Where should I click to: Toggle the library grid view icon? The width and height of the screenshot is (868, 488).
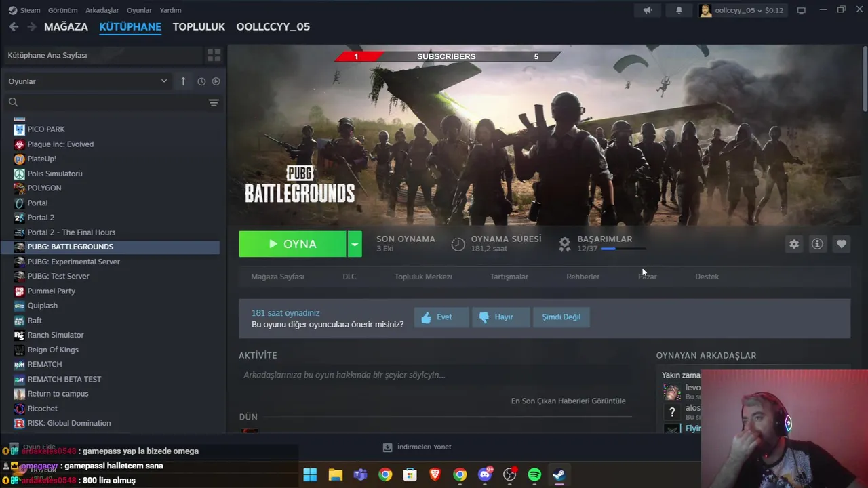coord(214,55)
